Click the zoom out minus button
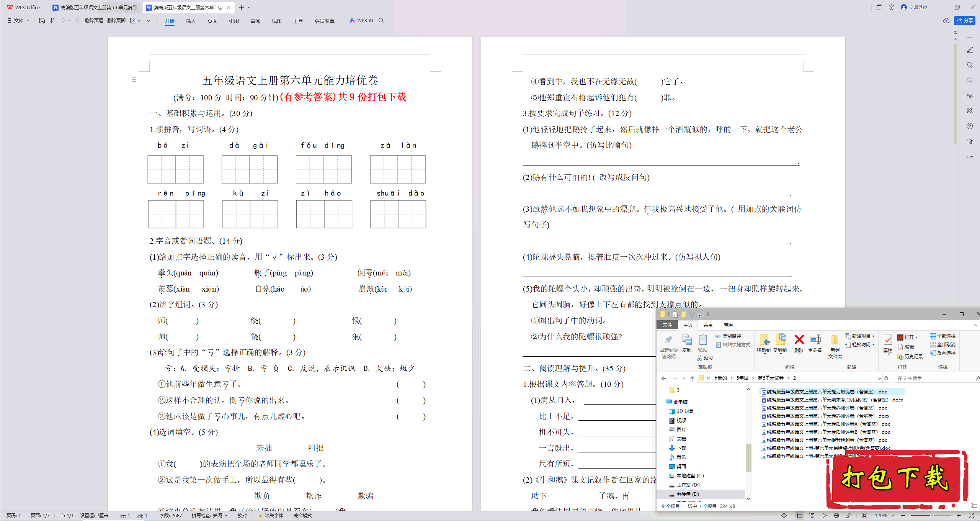Image resolution: width=980 pixels, height=521 pixels. [x=903, y=516]
